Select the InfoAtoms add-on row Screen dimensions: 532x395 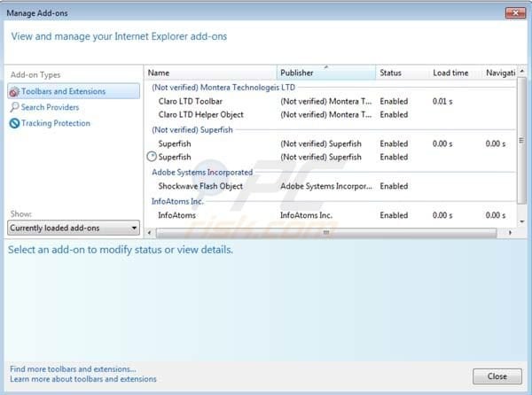click(x=331, y=215)
